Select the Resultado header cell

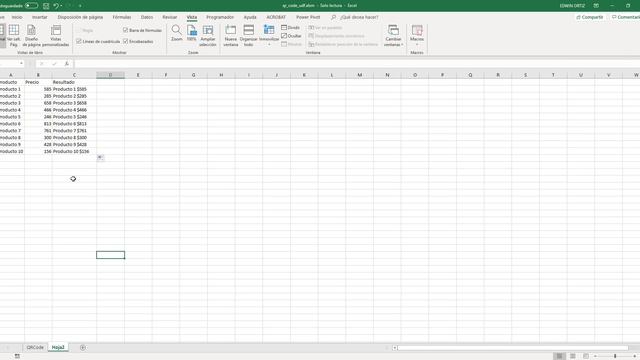(74, 82)
